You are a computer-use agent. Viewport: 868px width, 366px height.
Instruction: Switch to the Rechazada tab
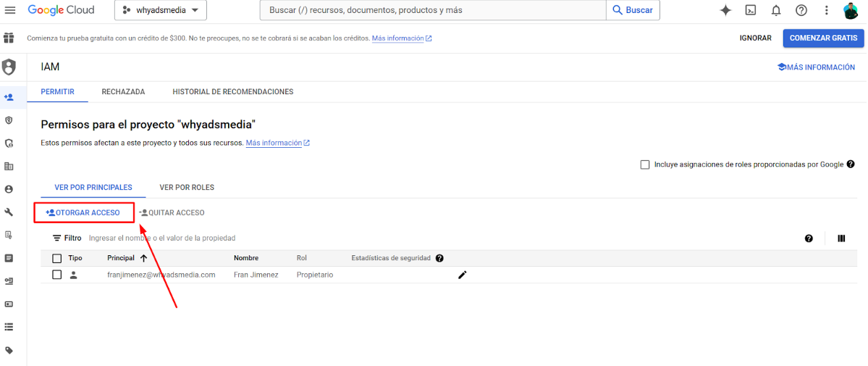[x=123, y=92]
